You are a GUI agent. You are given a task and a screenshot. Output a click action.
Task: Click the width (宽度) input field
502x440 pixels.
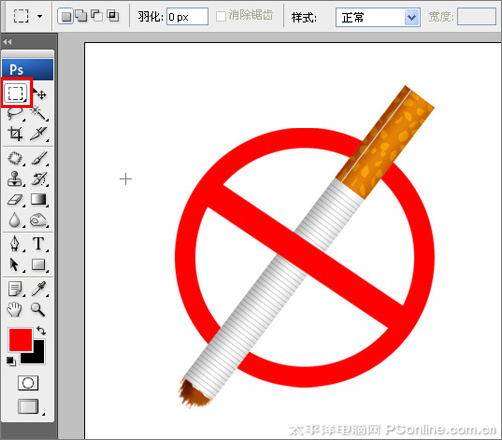coord(477,17)
